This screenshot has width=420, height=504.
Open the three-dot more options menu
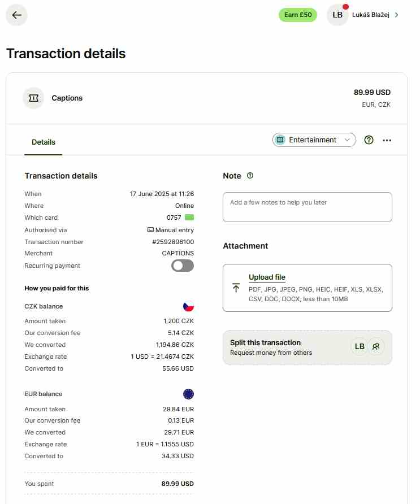387,140
